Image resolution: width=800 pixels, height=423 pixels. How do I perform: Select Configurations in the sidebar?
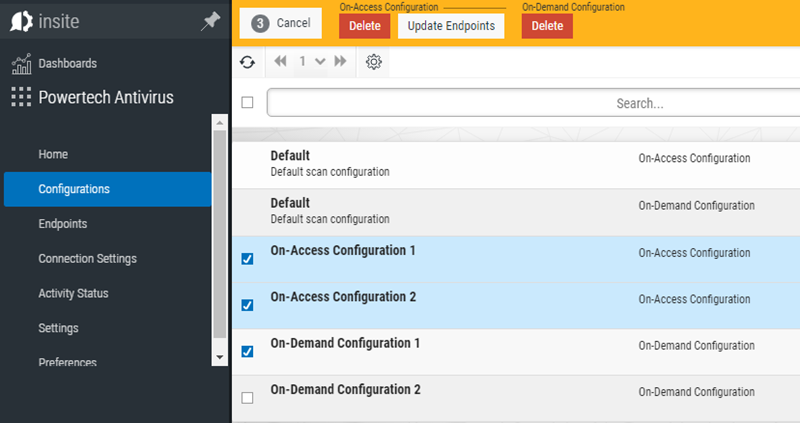pos(108,189)
